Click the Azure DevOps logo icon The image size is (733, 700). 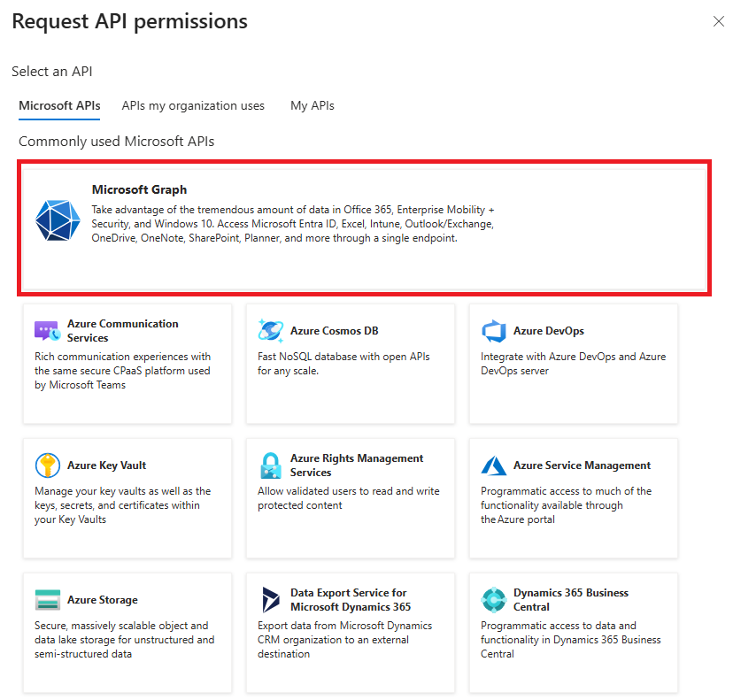point(493,331)
